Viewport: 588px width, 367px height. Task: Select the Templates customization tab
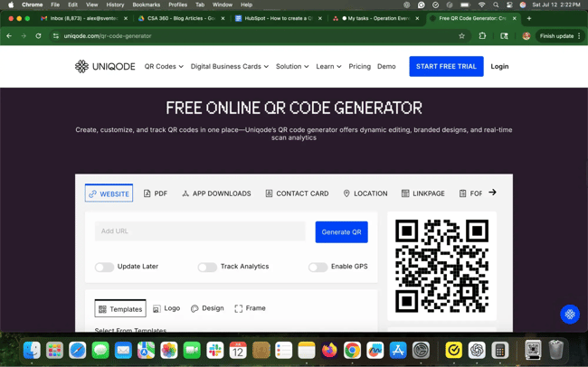pyautogui.click(x=120, y=308)
